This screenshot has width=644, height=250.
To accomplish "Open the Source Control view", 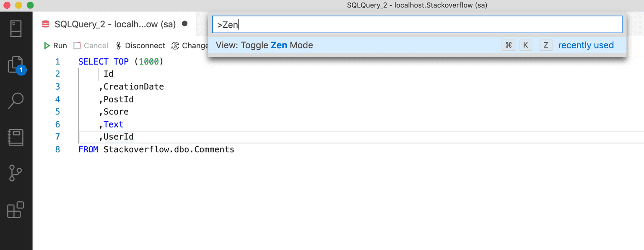I will click(x=16, y=173).
